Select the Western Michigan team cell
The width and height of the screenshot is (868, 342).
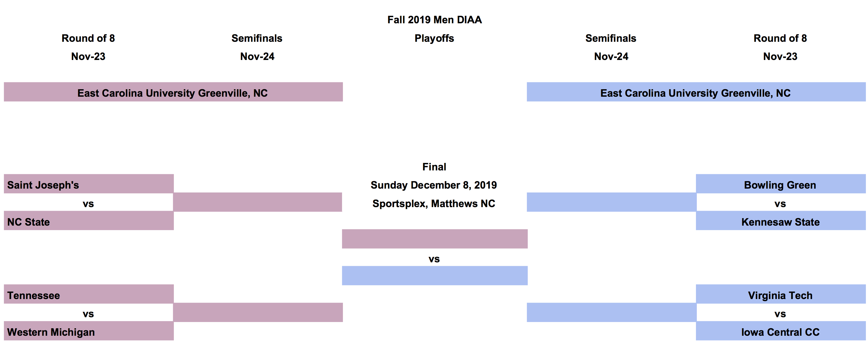click(x=89, y=331)
